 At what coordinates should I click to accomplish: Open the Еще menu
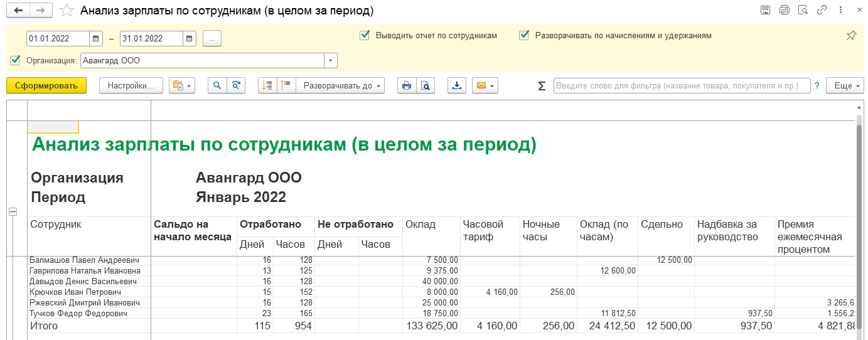(844, 86)
